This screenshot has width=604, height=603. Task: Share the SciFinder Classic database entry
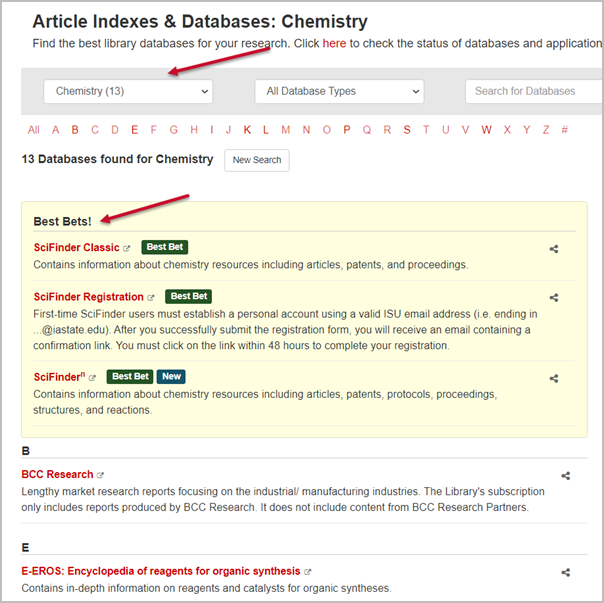[554, 249]
